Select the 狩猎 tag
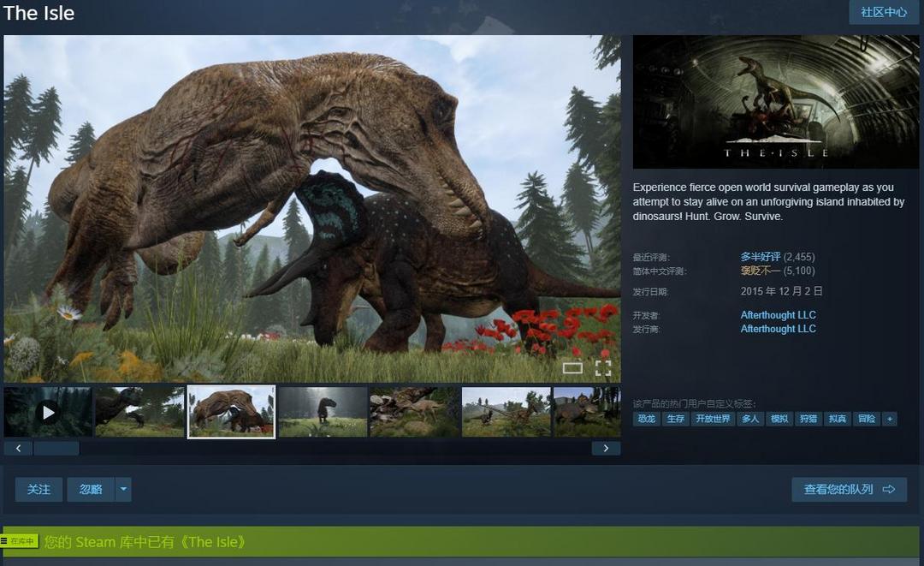The image size is (924, 566). [808, 419]
